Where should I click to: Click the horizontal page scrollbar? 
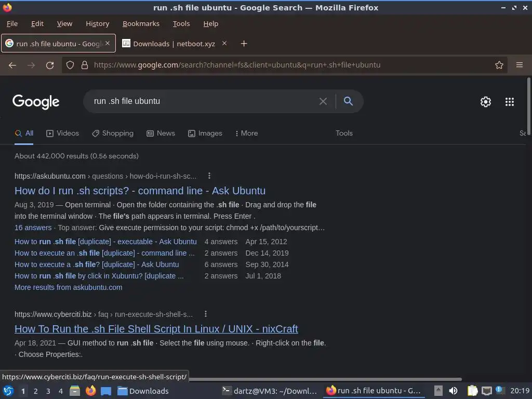click(325, 379)
